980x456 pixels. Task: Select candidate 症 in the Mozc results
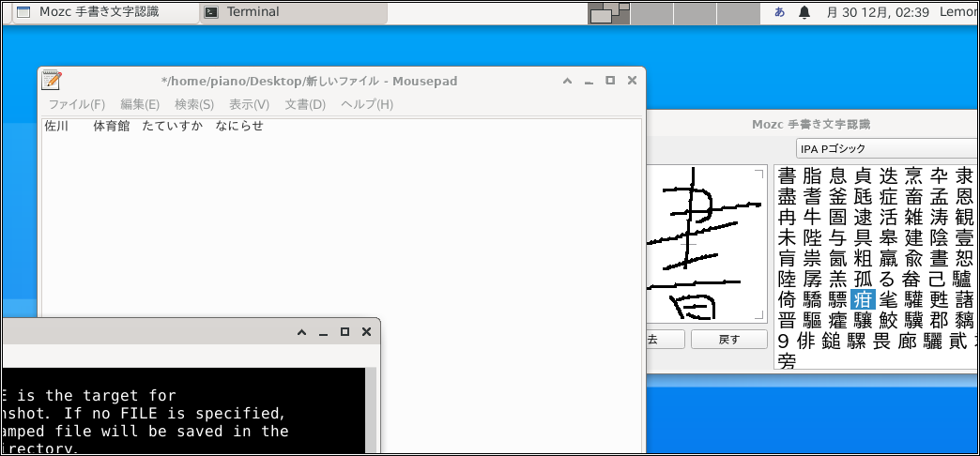(x=888, y=197)
